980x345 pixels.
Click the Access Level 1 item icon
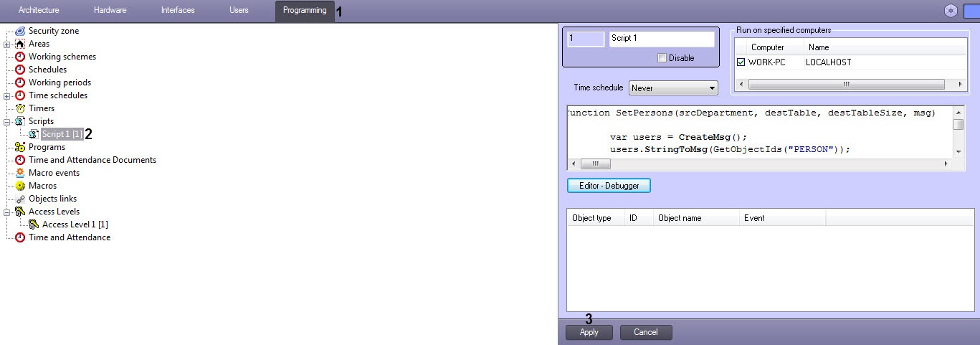34,225
